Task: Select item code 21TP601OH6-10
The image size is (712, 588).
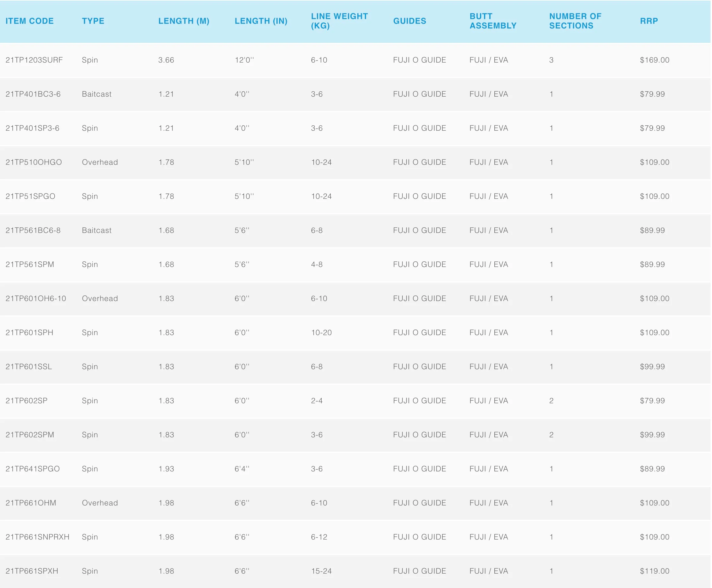Action: click(36, 299)
